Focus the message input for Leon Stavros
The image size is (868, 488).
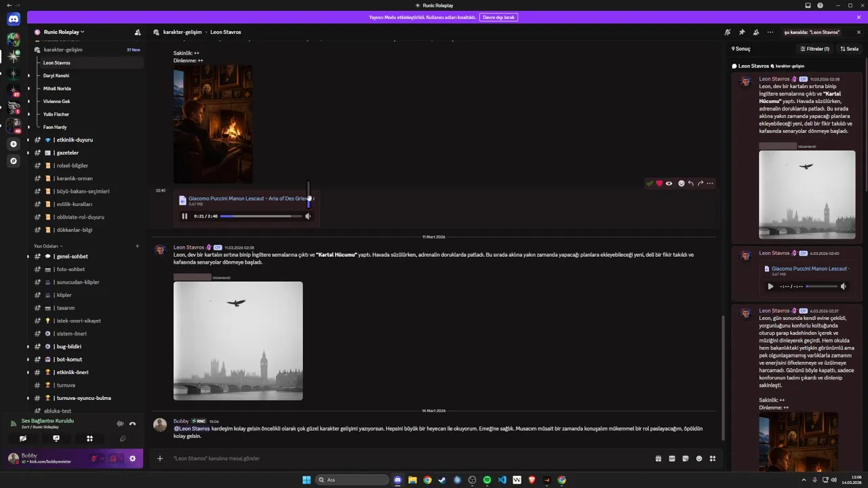coord(407,458)
